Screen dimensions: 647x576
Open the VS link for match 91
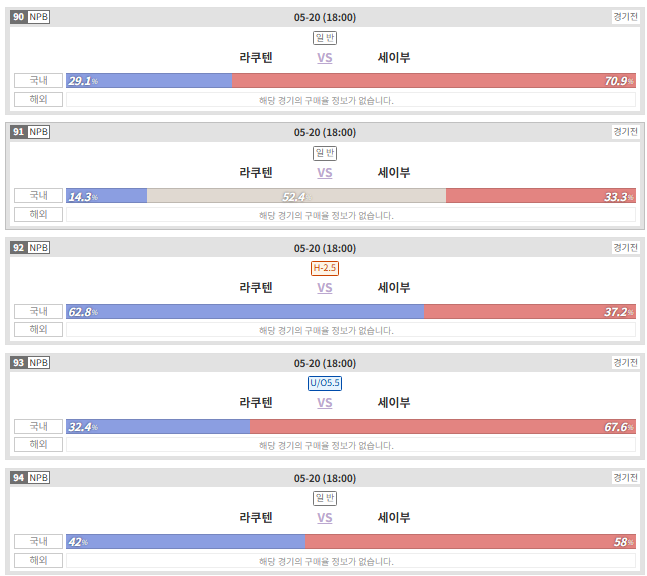point(325,173)
